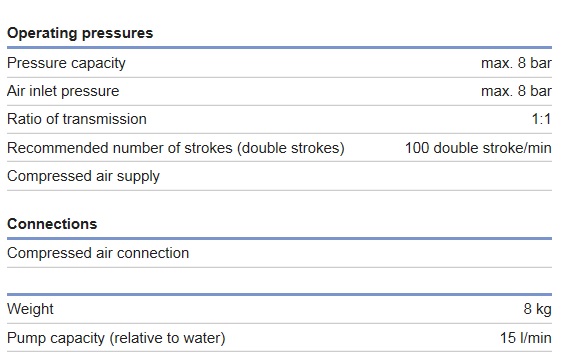This screenshot has width=583, height=363.
Task: Click Pump capacity (relative to water) label
Action: (x=116, y=338)
